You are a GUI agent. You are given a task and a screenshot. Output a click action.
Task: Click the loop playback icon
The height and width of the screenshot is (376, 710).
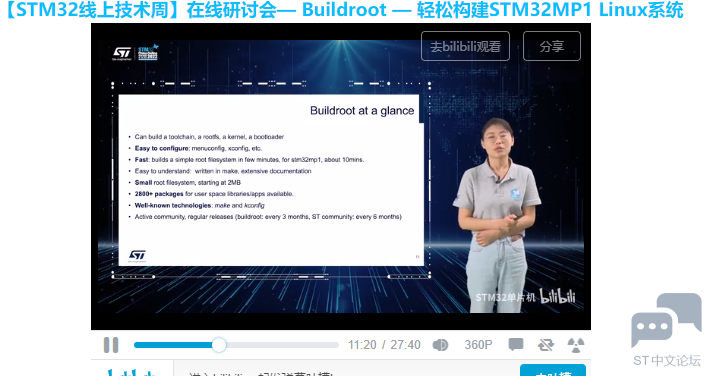click(x=546, y=345)
